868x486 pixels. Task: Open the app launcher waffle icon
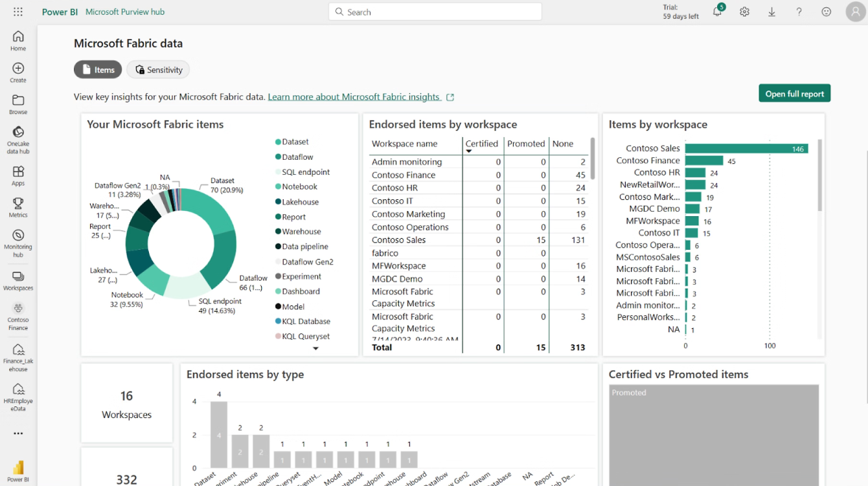(18, 12)
